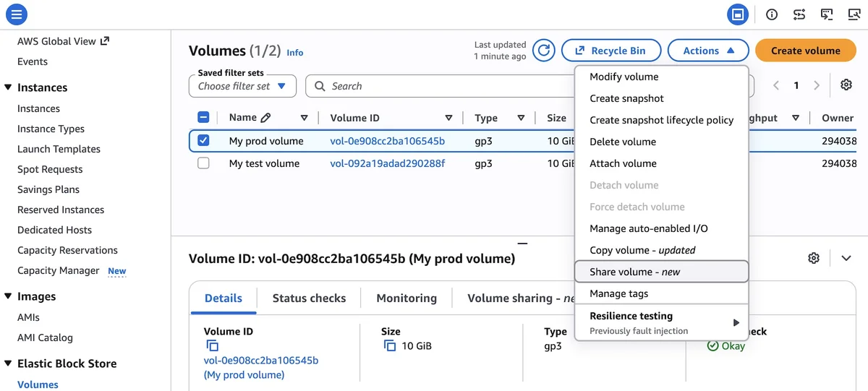Sort by Type column arrow
The width and height of the screenshot is (868, 391).
521,118
